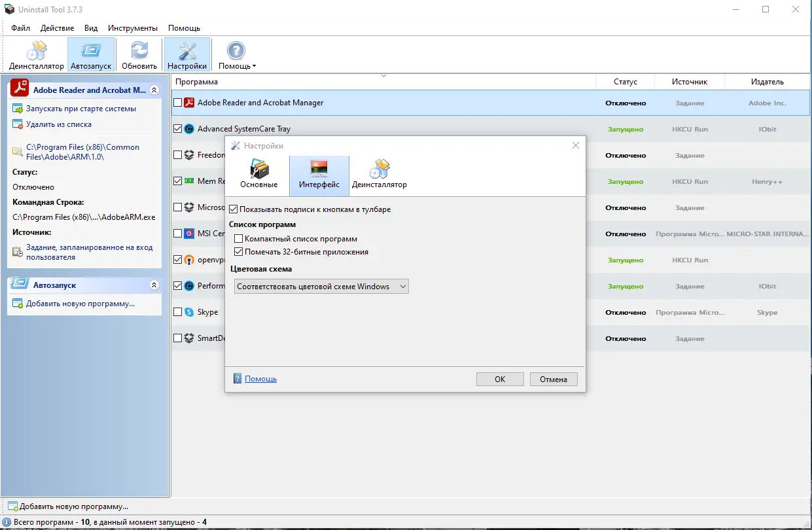This screenshot has height=530, width=812.
Task: Open the Цветовая схема combo box
Action: 321,286
